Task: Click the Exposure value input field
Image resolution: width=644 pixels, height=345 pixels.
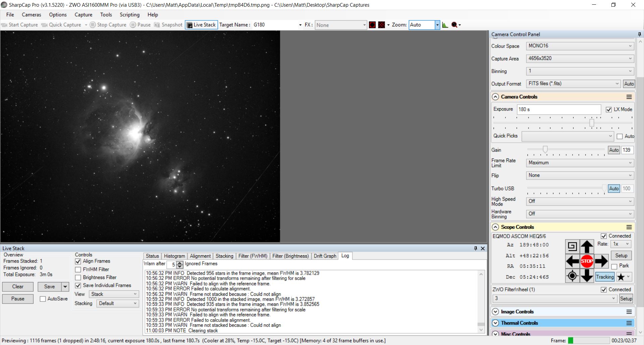Action: tap(558, 110)
